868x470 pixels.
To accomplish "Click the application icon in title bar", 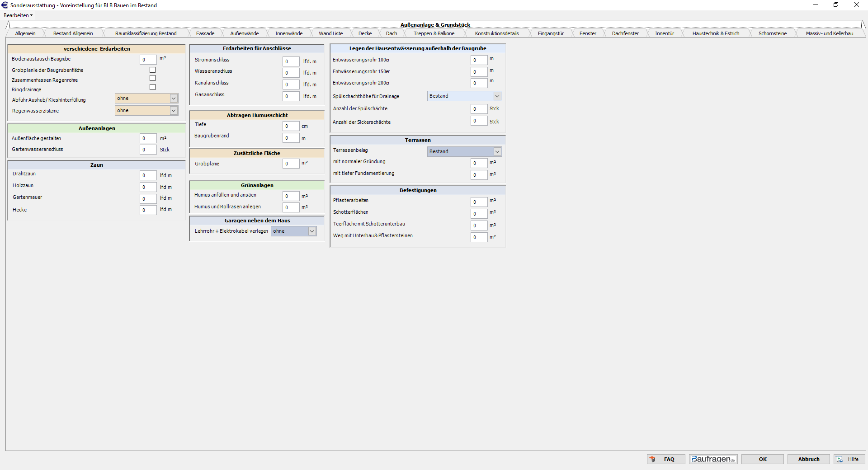I will 5,5.
